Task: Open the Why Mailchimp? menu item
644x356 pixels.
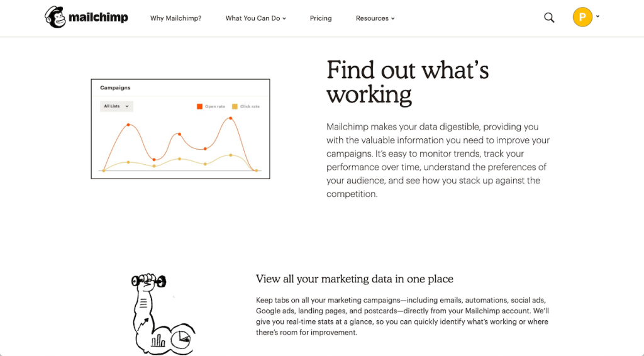Action: point(176,18)
